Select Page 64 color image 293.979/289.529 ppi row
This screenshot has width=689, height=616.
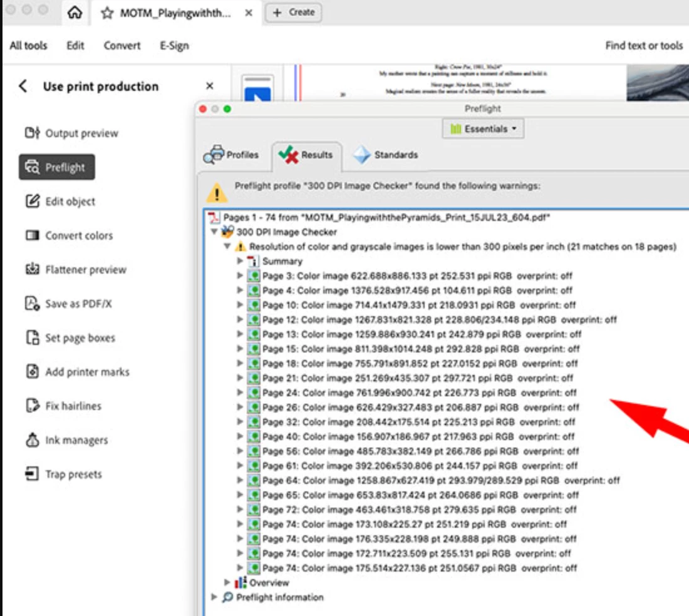click(441, 480)
